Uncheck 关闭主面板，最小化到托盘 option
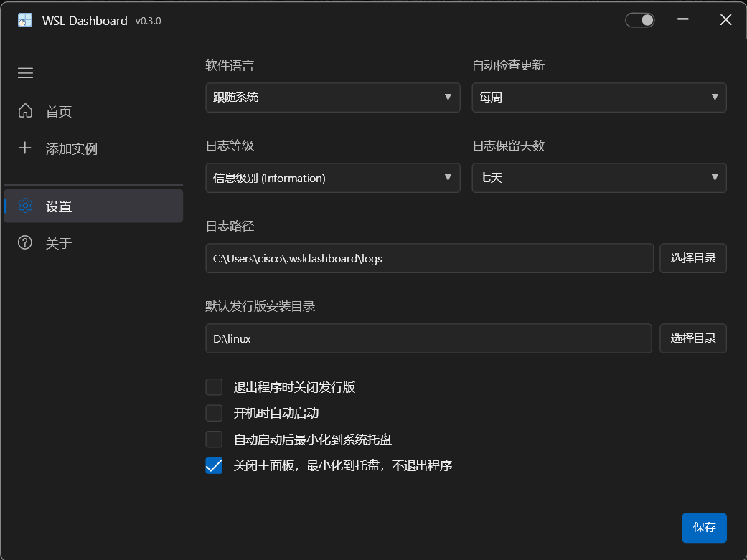 click(x=214, y=465)
